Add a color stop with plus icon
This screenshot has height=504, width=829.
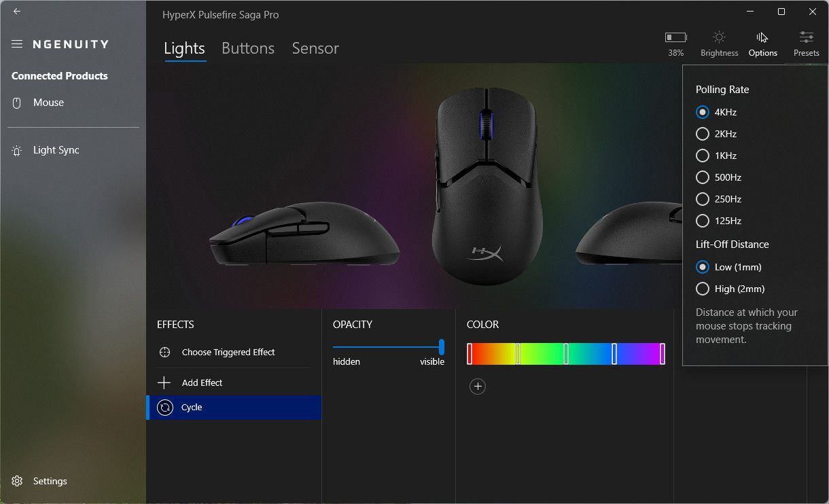478,386
